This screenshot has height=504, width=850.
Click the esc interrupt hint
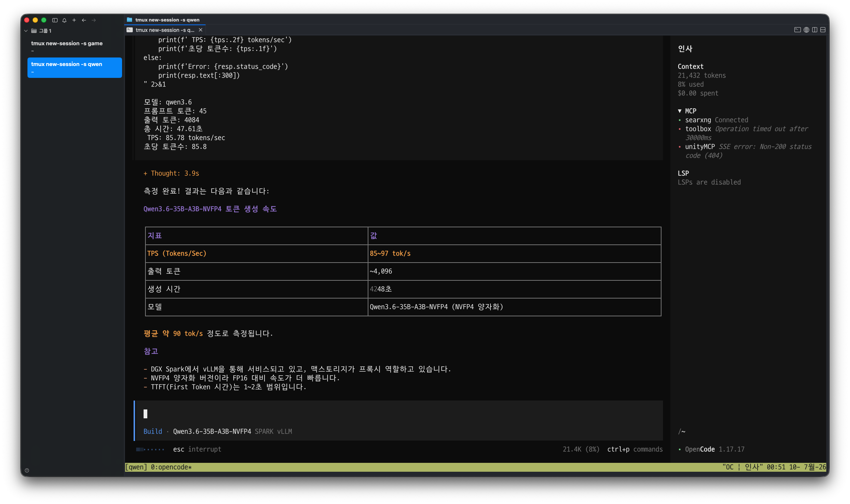[x=197, y=449]
